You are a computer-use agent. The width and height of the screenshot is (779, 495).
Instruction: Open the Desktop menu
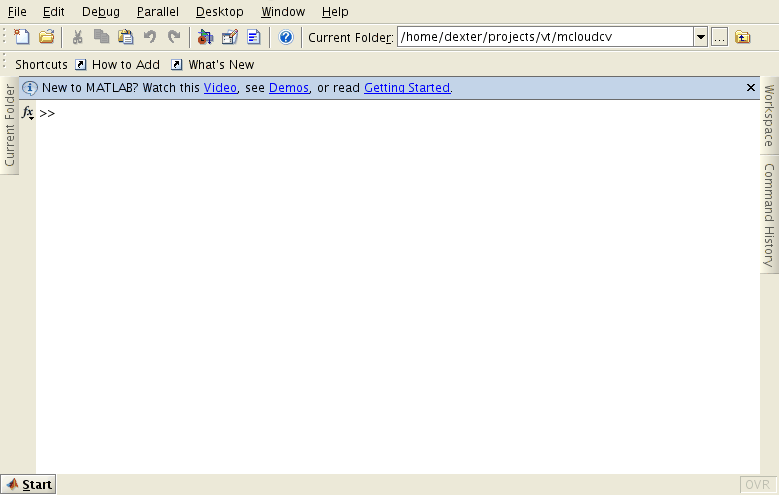[x=220, y=11]
